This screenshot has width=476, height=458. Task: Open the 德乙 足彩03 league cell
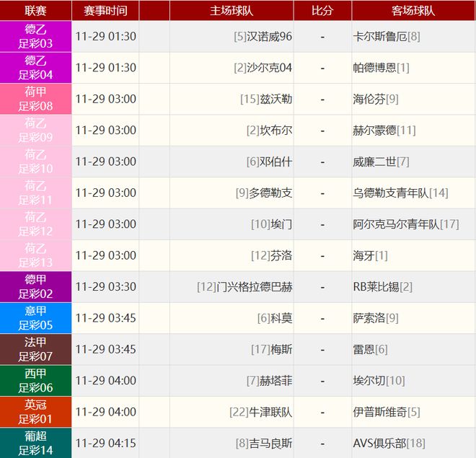[x=35, y=37]
